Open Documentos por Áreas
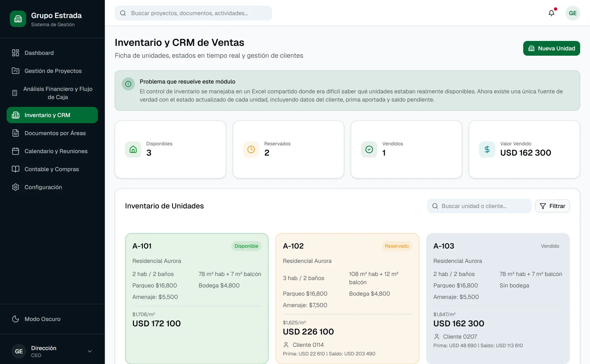The image size is (590, 364). [x=52, y=133]
